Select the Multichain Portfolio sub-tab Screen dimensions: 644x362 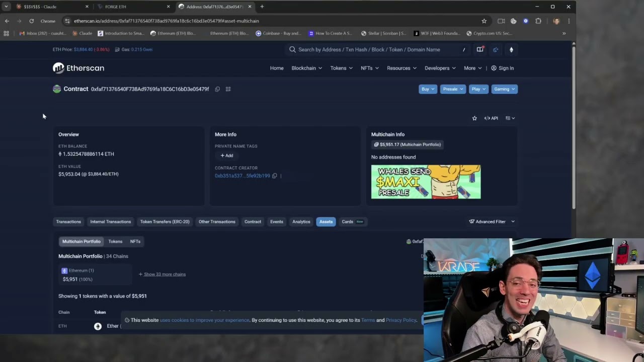82,241
